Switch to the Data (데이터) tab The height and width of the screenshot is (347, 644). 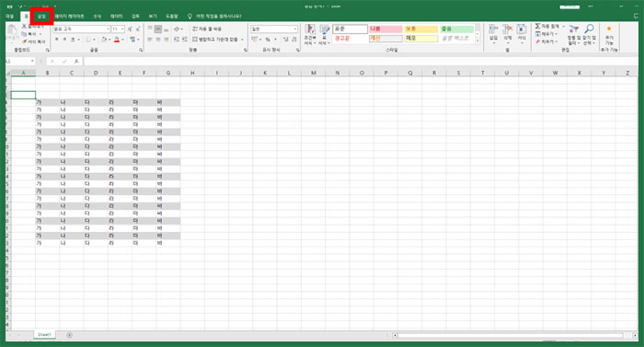click(116, 17)
